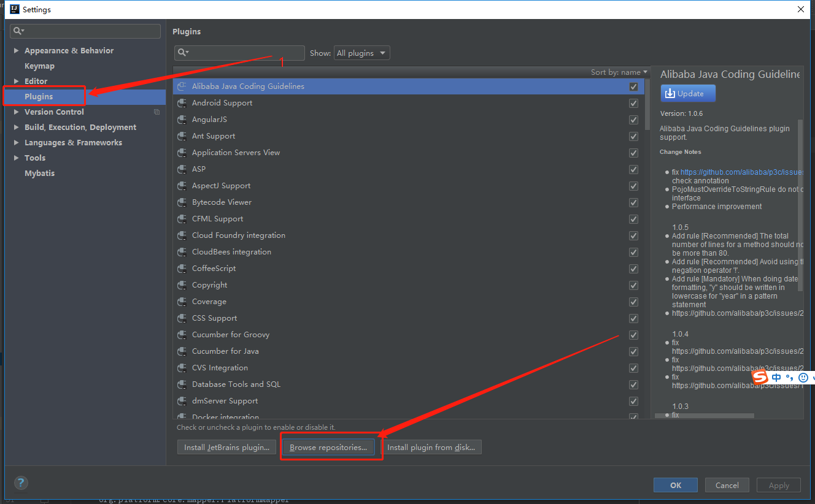Uncheck the Bytecode Viewer plugin
The height and width of the screenshot is (504, 815).
click(633, 202)
